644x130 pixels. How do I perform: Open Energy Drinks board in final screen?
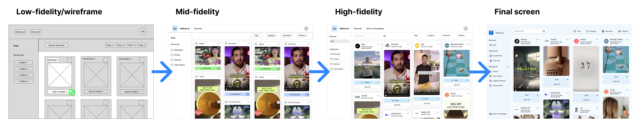pyautogui.click(x=496, y=86)
